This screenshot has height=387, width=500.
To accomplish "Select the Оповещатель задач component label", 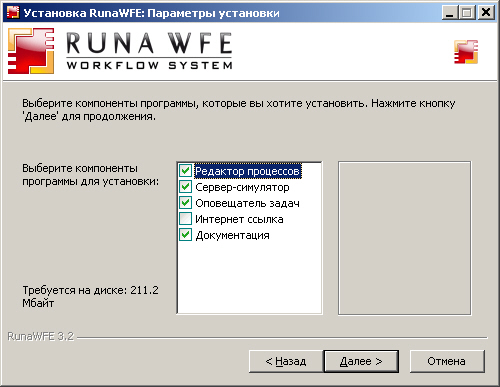I will coord(247,203).
